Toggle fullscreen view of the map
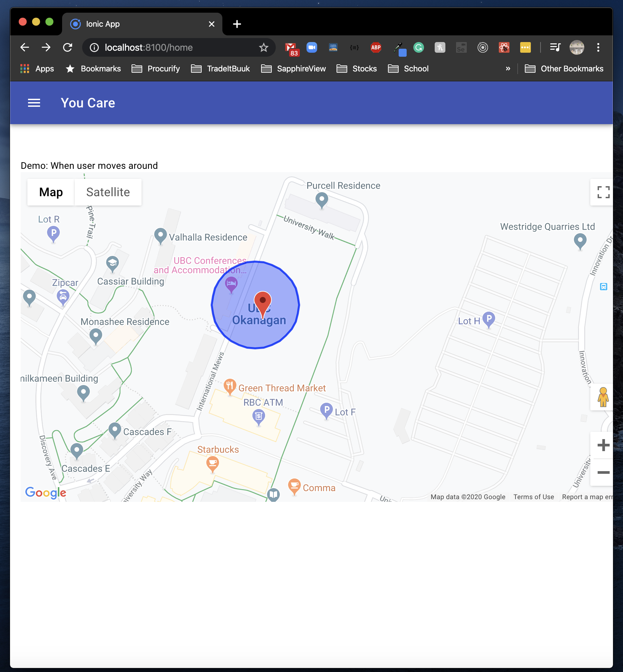This screenshot has width=623, height=672. 603,192
